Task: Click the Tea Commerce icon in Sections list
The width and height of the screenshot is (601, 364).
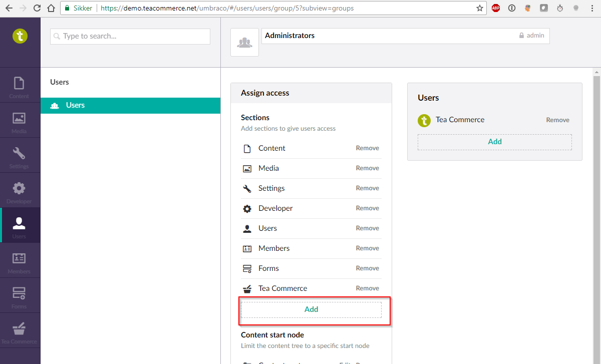Action: tap(247, 289)
